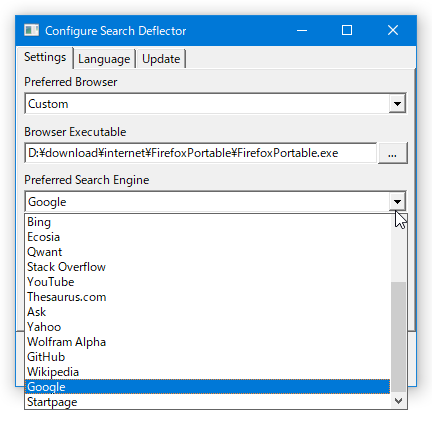Select Startpage from the list

207,402
